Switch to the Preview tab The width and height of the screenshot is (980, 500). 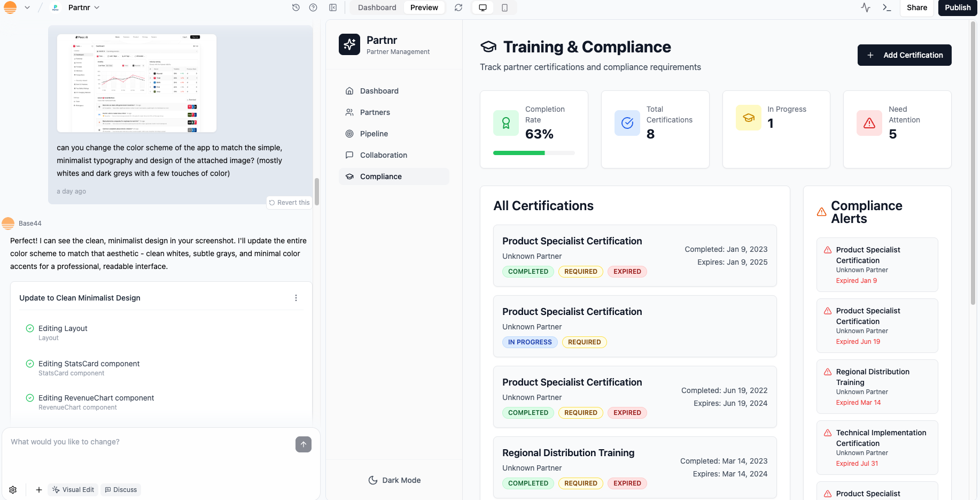pyautogui.click(x=424, y=7)
